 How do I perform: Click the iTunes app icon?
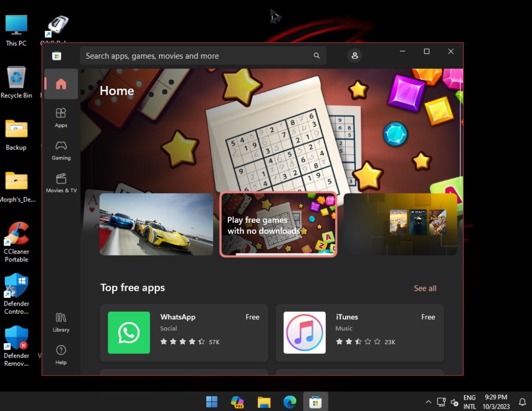pyautogui.click(x=305, y=333)
